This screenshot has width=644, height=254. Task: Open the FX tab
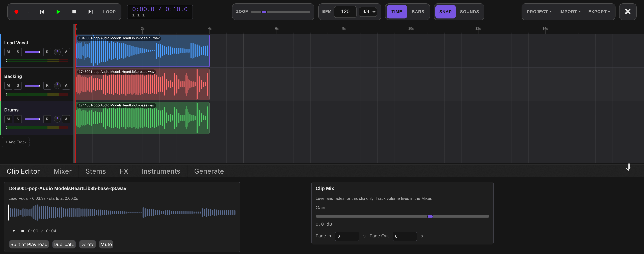[124, 171]
